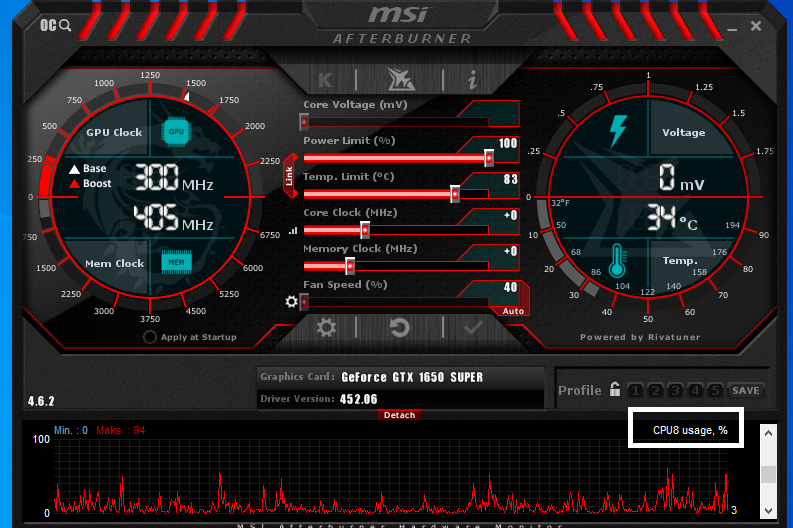
Task: Click the 405 MHz memory clock readout
Action: click(x=173, y=218)
